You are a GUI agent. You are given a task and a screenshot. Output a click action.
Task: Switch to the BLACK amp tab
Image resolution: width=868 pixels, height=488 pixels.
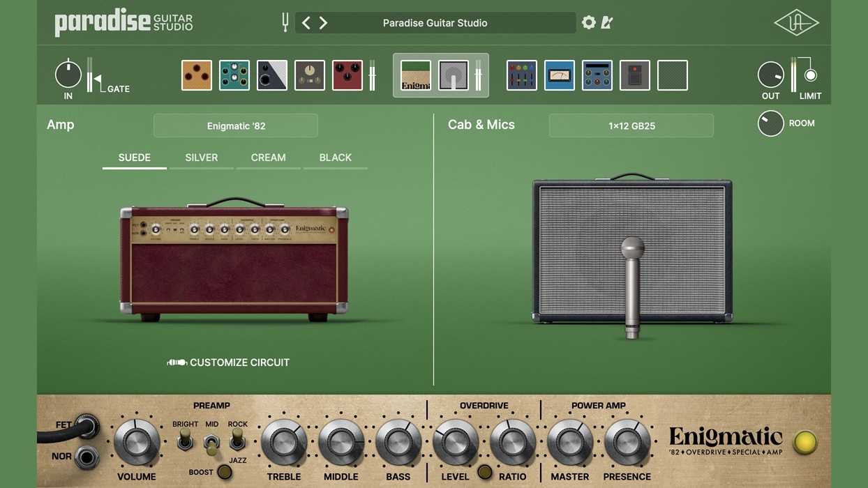(336, 158)
